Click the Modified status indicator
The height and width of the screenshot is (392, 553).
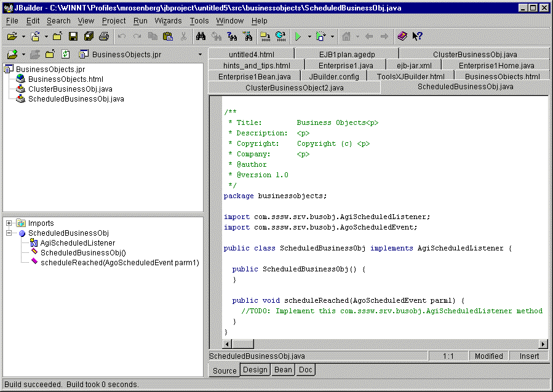pos(488,356)
